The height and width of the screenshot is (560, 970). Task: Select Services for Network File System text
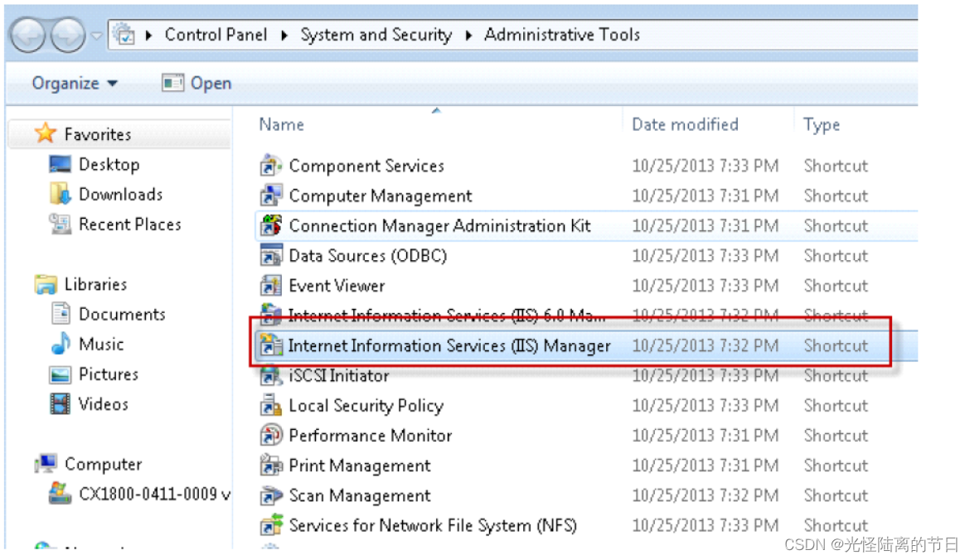pyautogui.click(x=433, y=525)
